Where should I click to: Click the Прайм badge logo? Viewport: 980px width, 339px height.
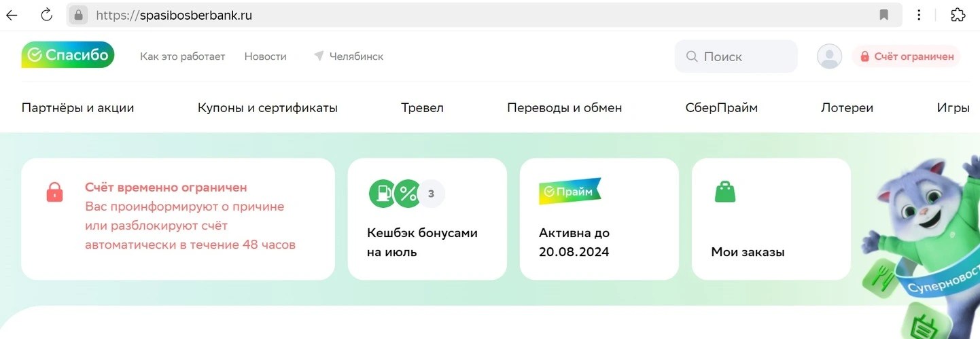click(x=570, y=192)
